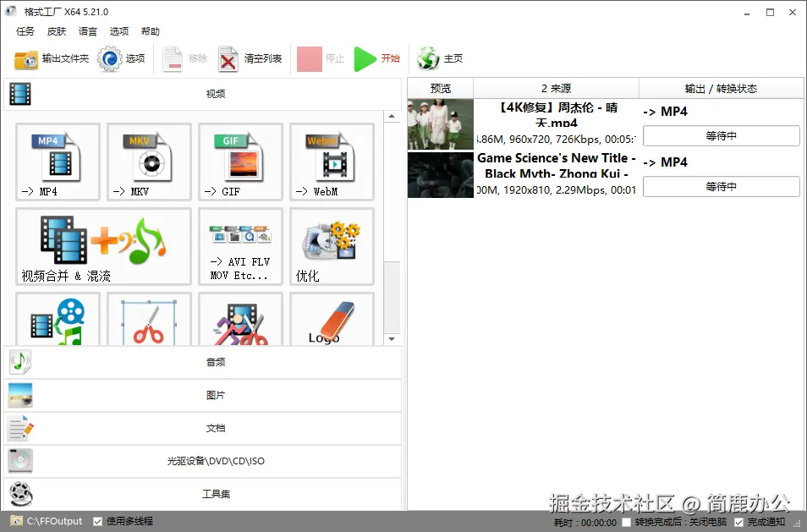Click the video panel scroll down arrow
807x532 pixels.
[x=392, y=339]
